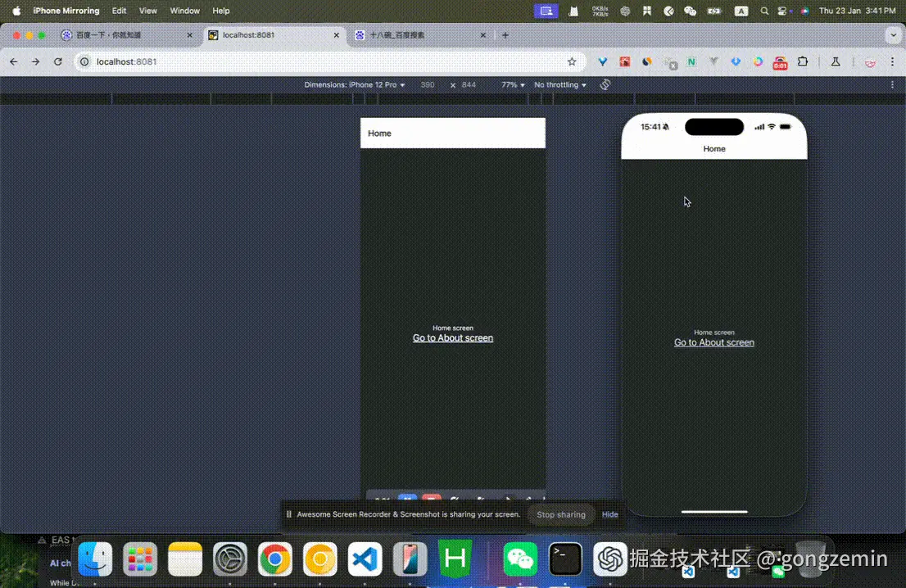Click the Notion extension icon
The height and width of the screenshot is (588, 906).
coord(692,61)
